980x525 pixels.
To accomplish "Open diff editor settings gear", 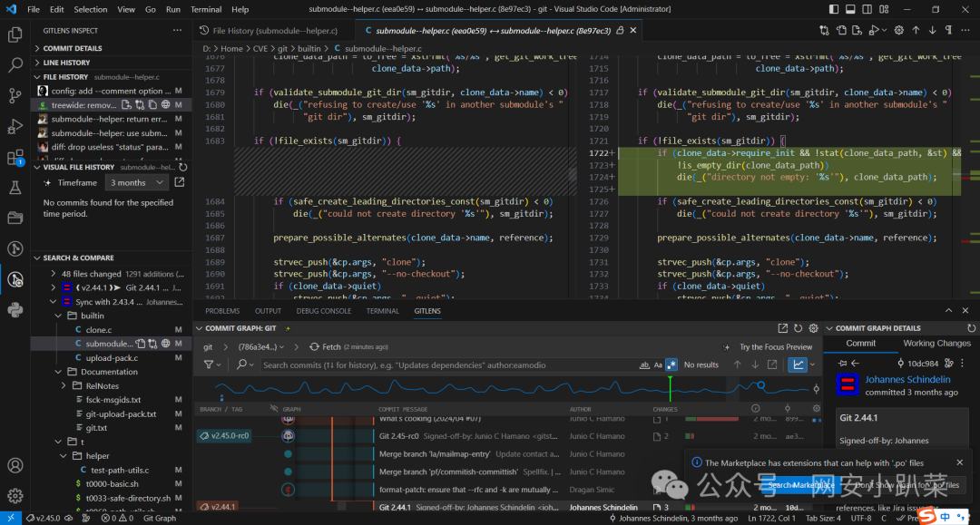I will click(x=898, y=30).
